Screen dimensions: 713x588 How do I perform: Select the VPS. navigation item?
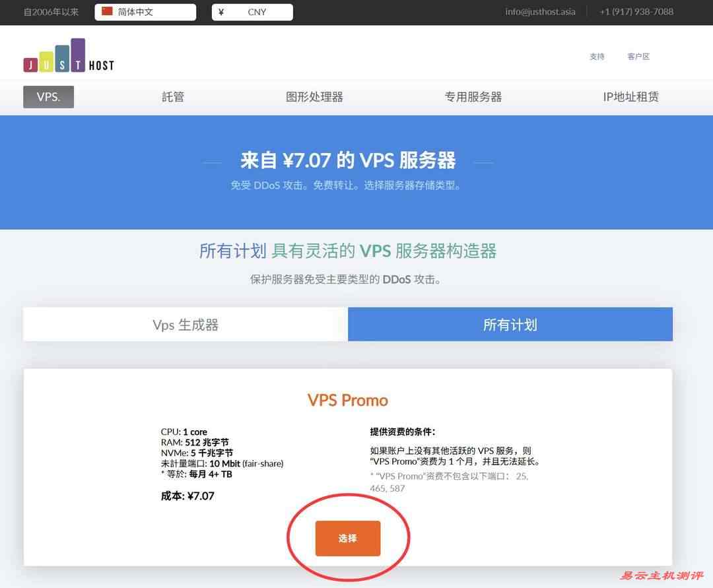tap(49, 97)
